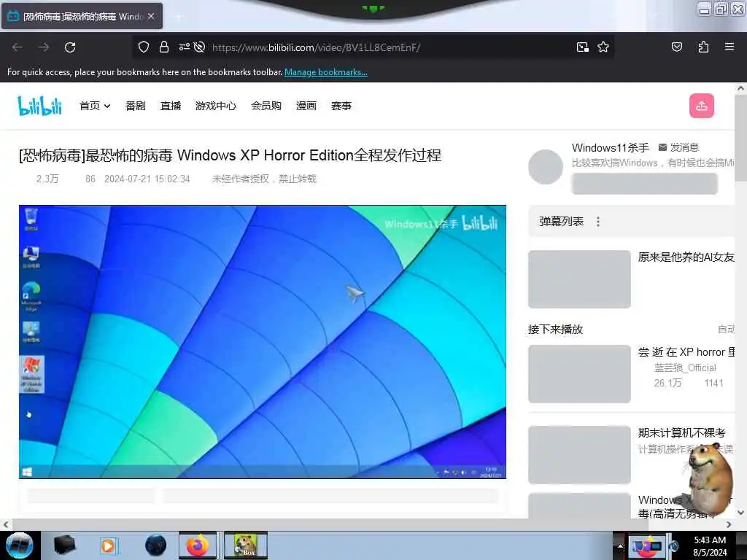Open uploader name Windows11杀手
This screenshot has height=560, width=747.
coord(611,147)
